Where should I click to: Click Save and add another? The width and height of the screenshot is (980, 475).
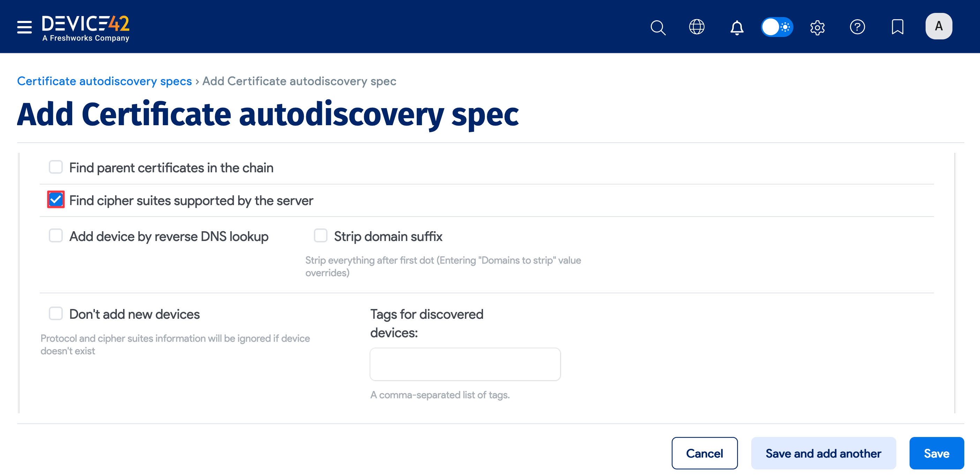823,453
